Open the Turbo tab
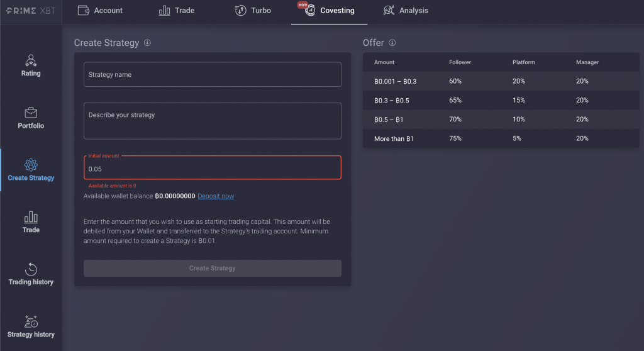Image resolution: width=644 pixels, height=351 pixels. [x=253, y=10]
